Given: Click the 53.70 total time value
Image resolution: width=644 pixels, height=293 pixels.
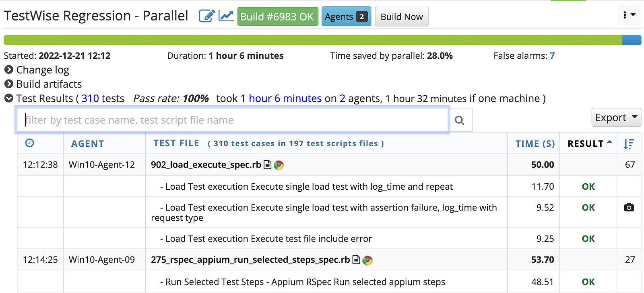Looking at the screenshot, I should click(x=543, y=260).
